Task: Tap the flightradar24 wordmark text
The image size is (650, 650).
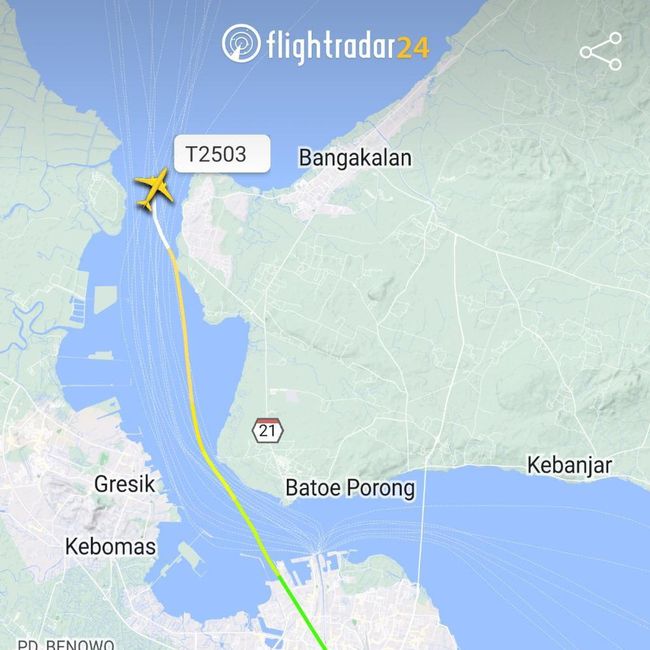Action: click(x=347, y=46)
